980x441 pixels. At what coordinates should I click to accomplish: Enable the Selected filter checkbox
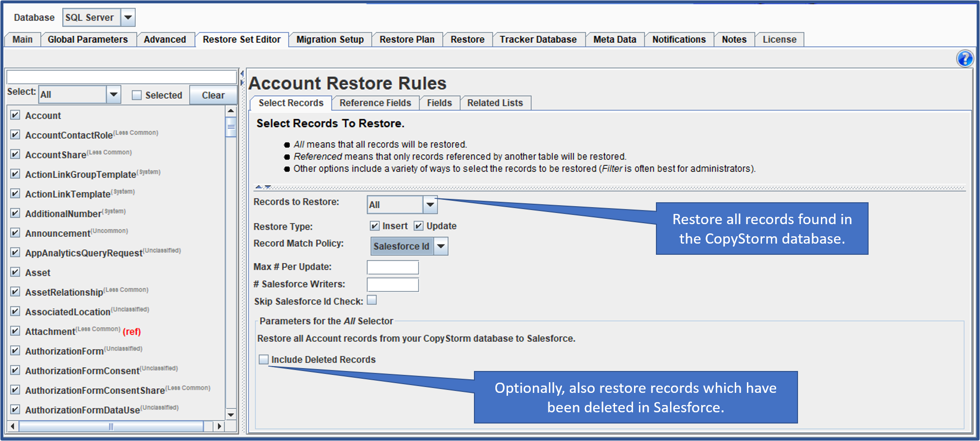(x=137, y=95)
